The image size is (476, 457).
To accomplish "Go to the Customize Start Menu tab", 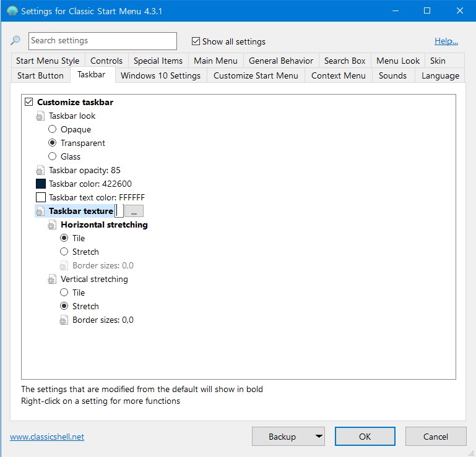I will pos(256,75).
